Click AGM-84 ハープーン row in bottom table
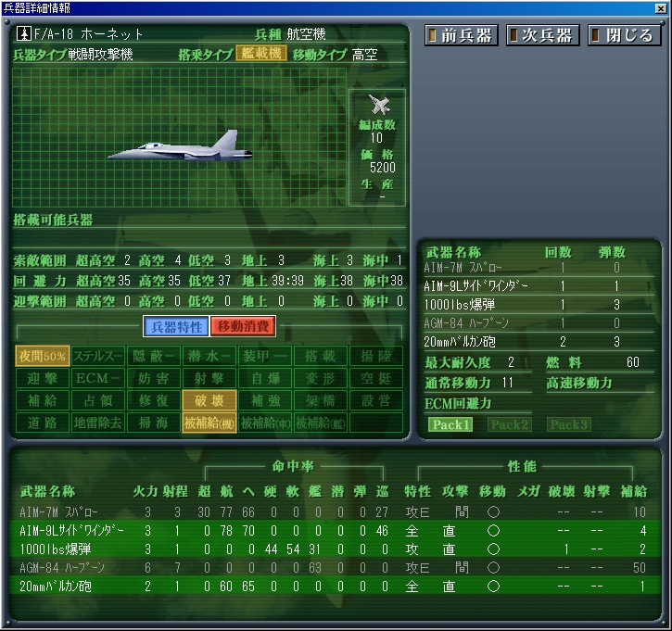 [335, 568]
